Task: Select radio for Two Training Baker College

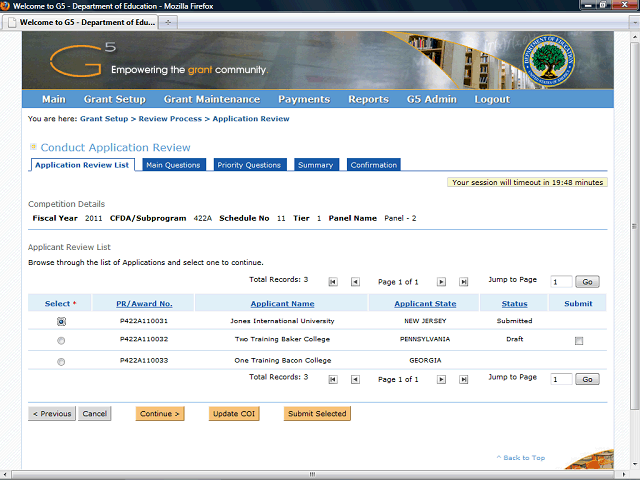Action: point(61,340)
